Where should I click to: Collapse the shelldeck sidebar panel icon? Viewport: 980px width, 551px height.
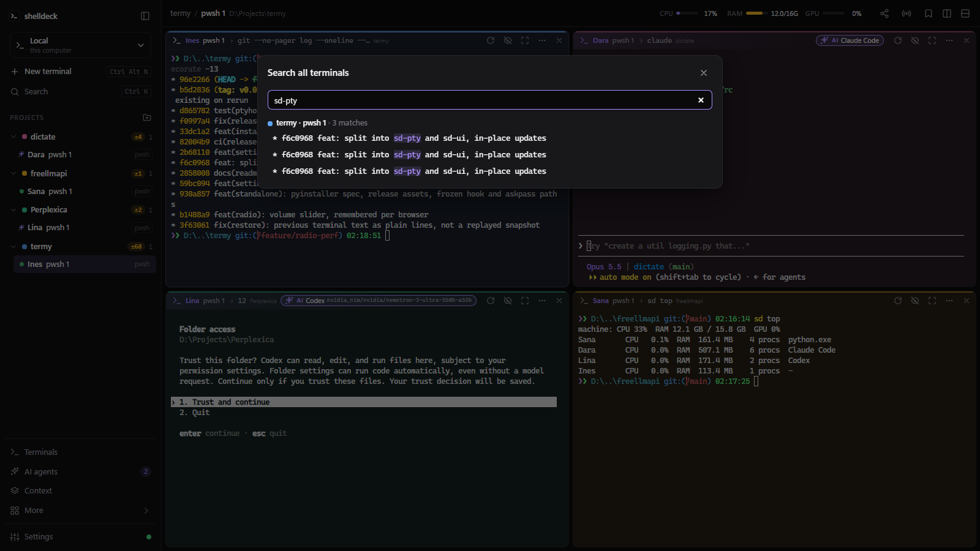point(145,16)
